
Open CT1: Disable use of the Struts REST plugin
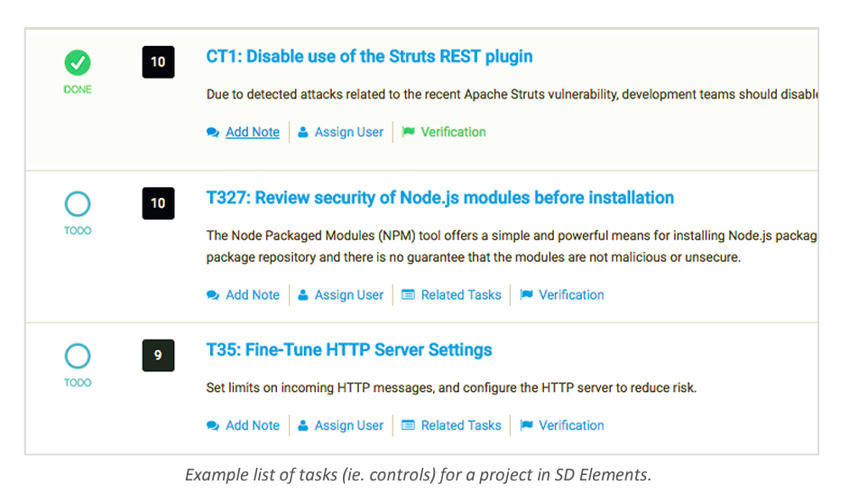coord(369,57)
